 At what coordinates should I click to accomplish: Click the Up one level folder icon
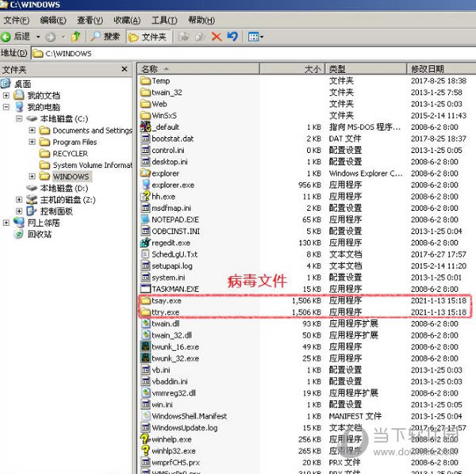point(75,36)
